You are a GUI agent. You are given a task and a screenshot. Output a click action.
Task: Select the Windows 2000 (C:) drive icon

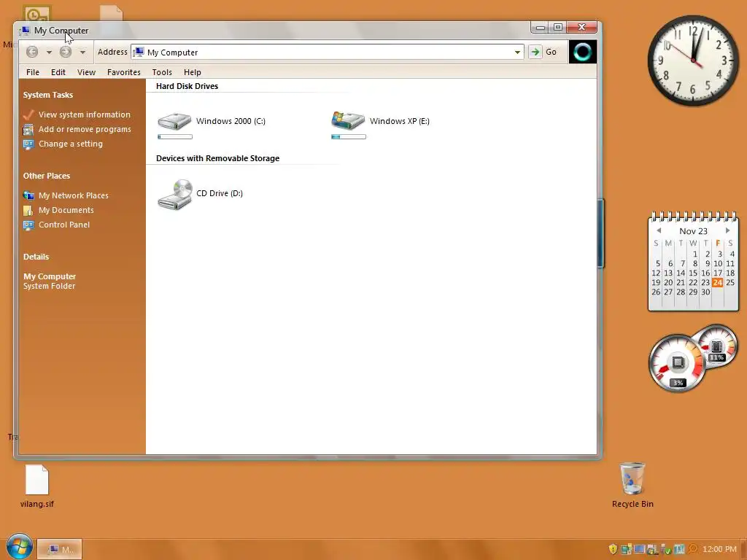(174, 121)
